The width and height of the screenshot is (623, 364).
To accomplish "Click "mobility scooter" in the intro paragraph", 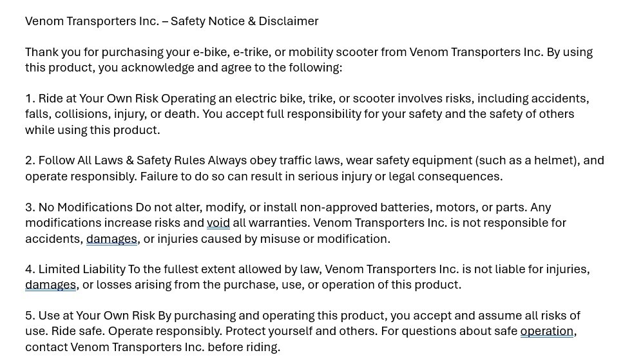I will (x=332, y=52).
